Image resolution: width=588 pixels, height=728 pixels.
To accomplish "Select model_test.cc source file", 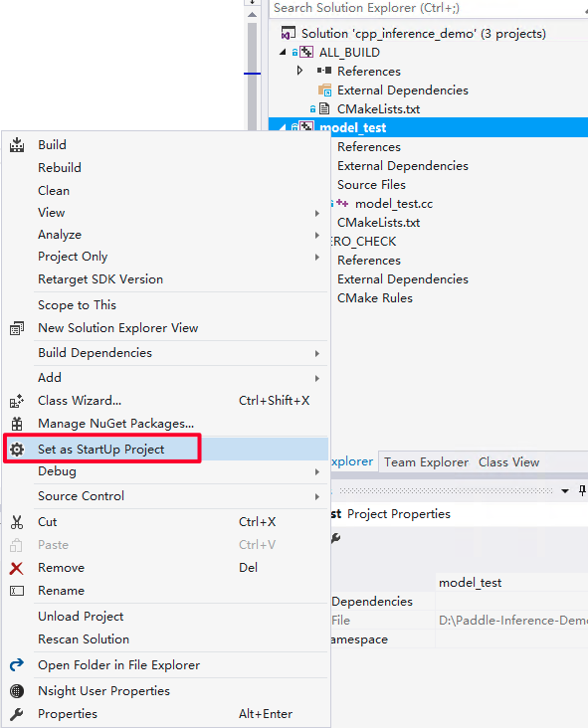I will pos(394,204).
